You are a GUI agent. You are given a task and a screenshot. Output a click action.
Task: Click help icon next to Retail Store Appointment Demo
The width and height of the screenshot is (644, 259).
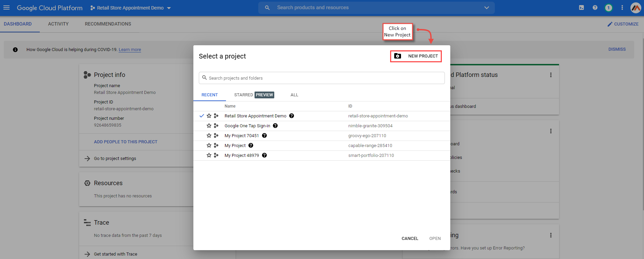pyautogui.click(x=292, y=116)
